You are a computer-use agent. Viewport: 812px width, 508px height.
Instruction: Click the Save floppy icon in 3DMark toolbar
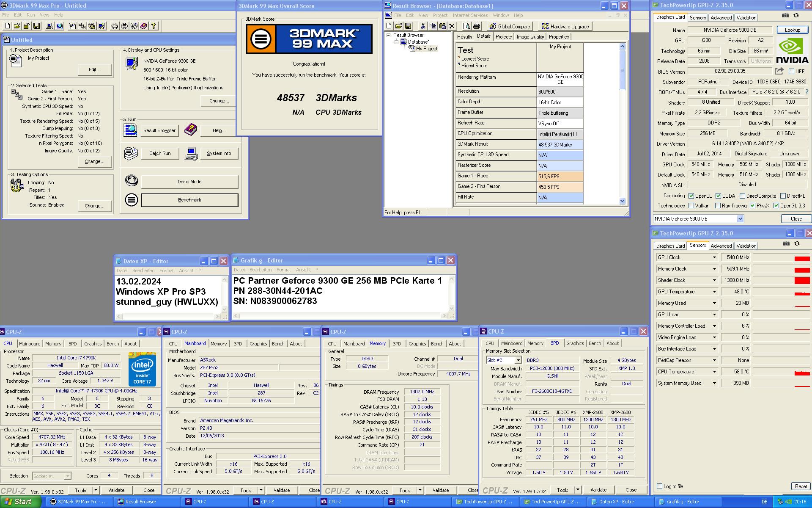click(x=36, y=26)
